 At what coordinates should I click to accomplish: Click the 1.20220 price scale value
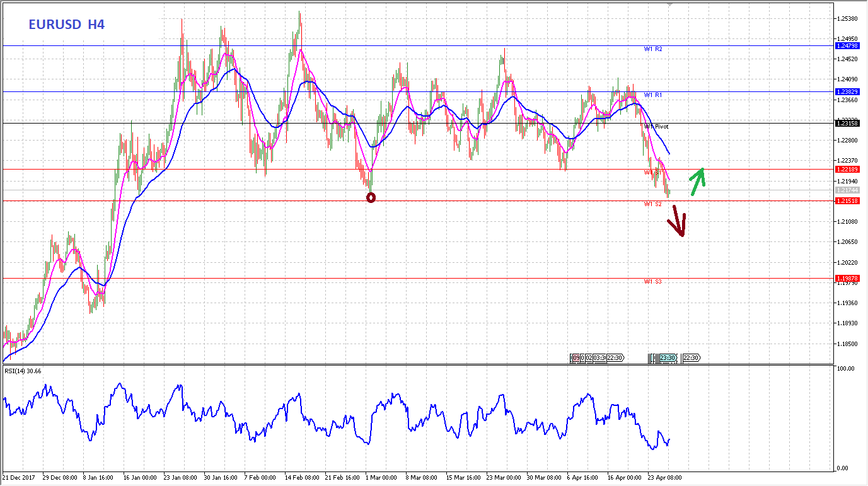tap(848, 263)
